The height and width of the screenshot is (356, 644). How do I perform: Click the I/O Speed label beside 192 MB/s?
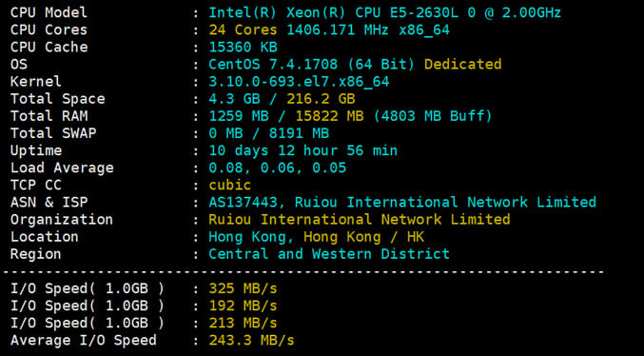(x=88, y=307)
